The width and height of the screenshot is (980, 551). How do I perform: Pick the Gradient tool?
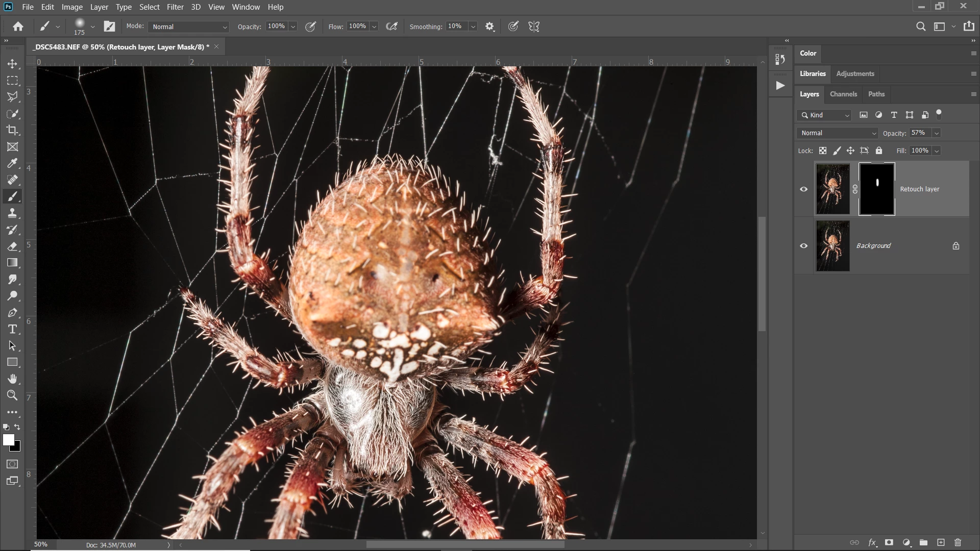click(x=12, y=263)
